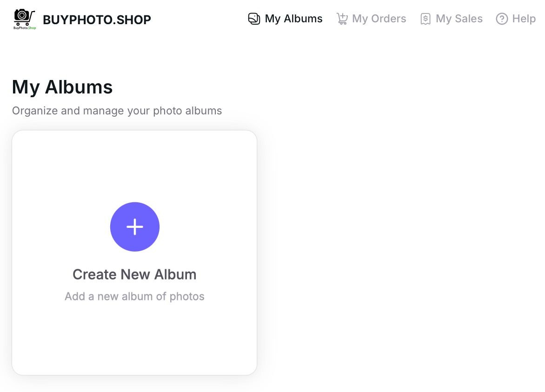Click the photo stack icon beside My Albums
The image size is (545, 392).
[x=254, y=19]
